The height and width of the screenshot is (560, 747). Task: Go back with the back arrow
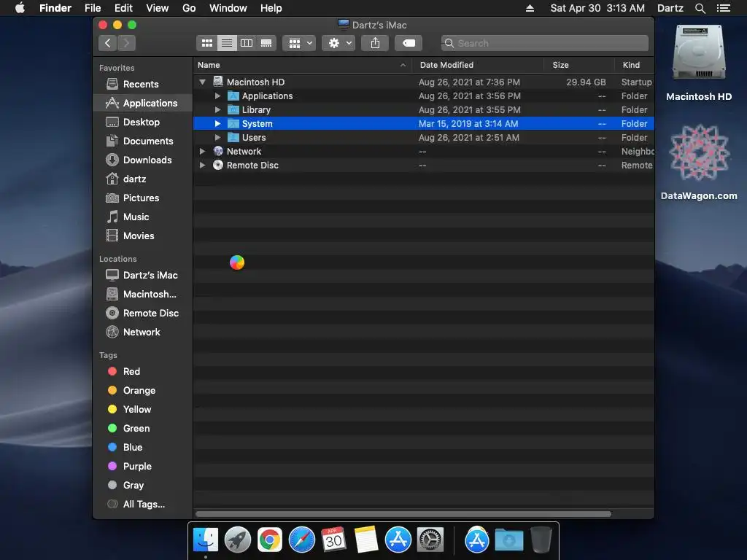[108, 43]
